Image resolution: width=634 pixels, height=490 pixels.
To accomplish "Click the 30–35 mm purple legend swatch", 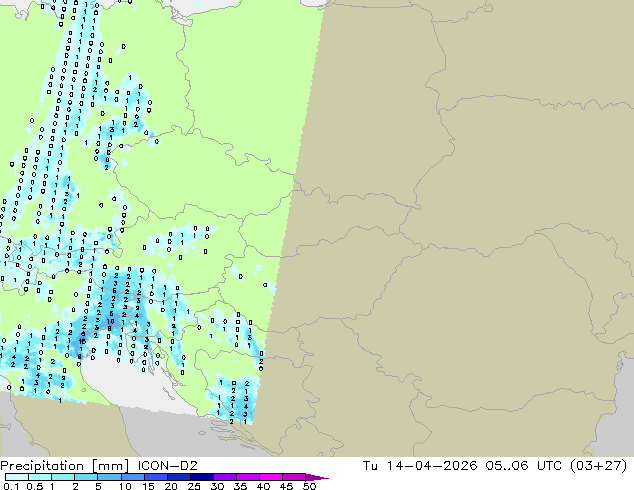I will pyautogui.click(x=224, y=477).
